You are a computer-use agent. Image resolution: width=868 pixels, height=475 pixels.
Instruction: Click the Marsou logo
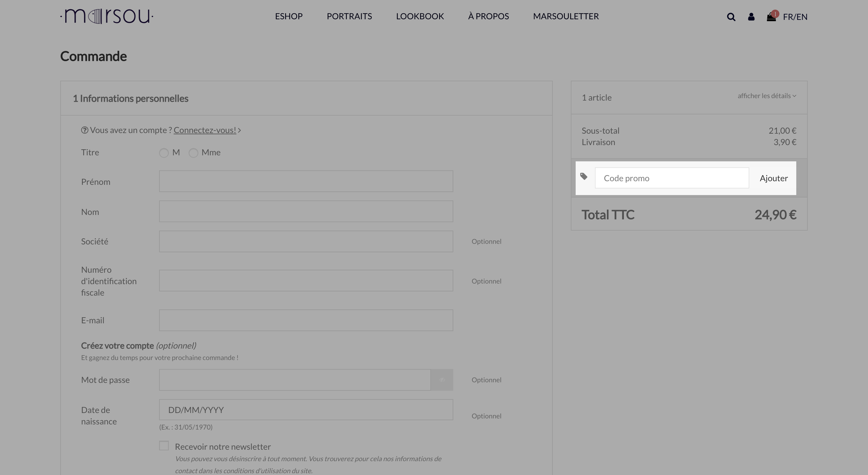107,17
